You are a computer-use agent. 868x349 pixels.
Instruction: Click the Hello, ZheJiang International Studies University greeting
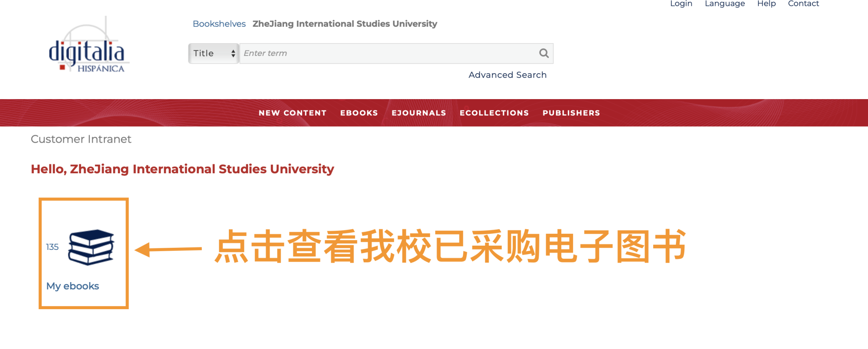point(182,169)
